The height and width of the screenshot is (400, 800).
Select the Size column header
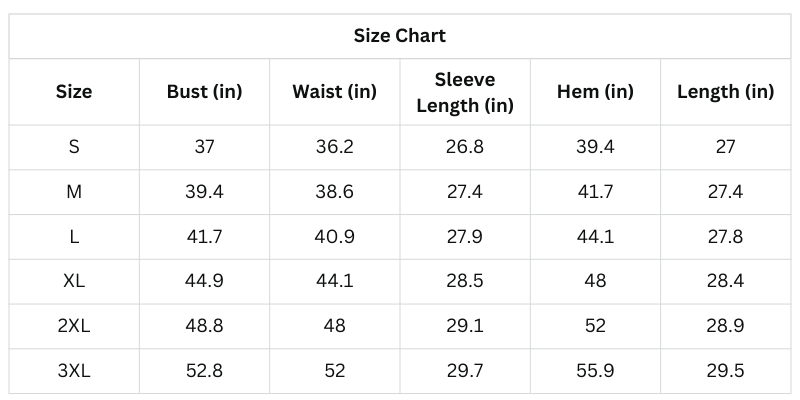click(x=74, y=92)
